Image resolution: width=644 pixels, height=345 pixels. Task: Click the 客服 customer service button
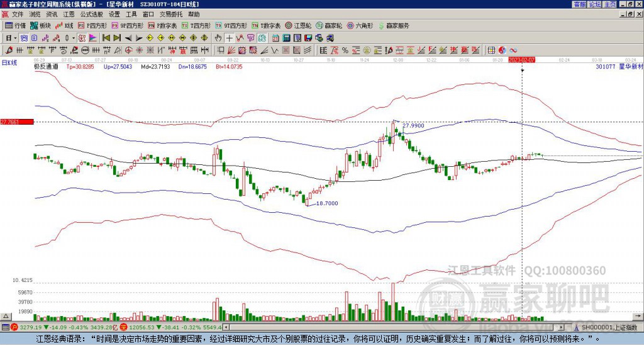point(580,4)
